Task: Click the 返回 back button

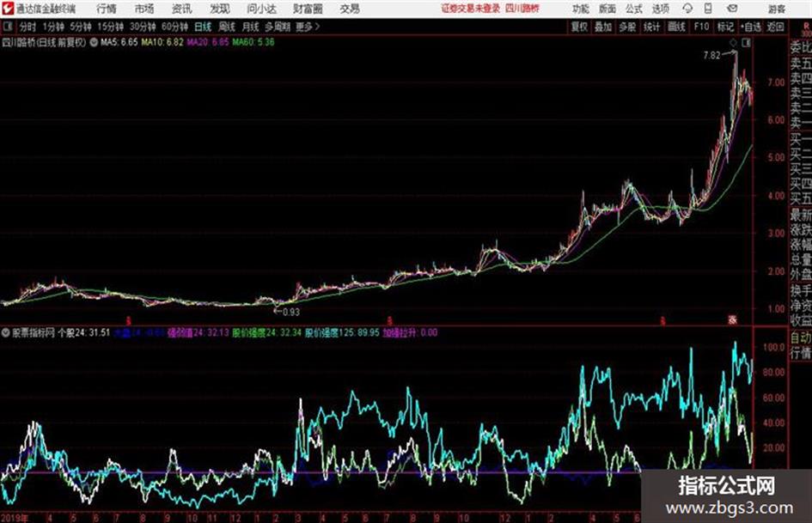Action: (775, 27)
